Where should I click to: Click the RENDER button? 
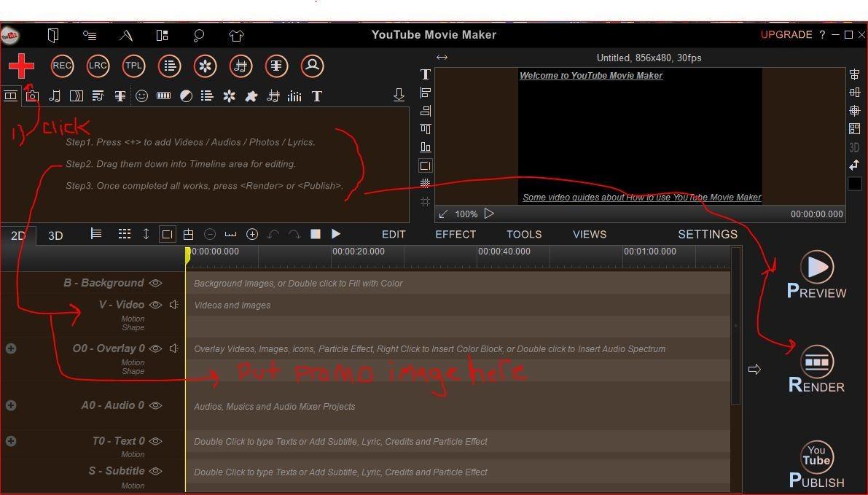[817, 370]
